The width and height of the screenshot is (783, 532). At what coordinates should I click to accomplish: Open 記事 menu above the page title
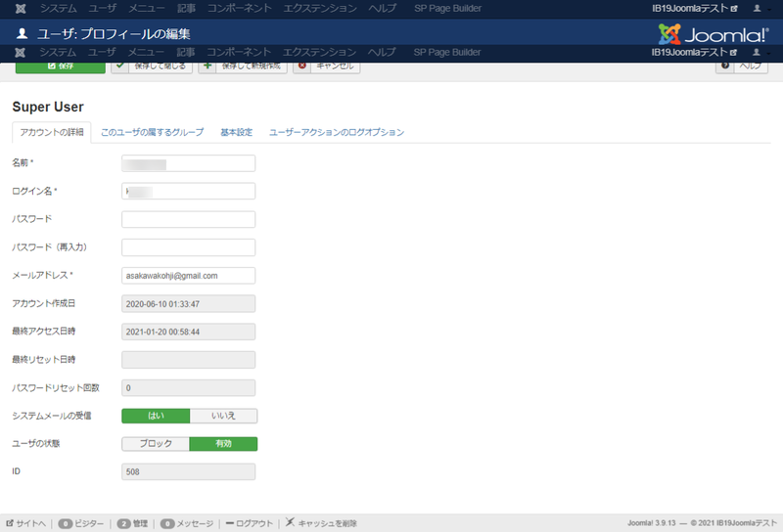186,9
